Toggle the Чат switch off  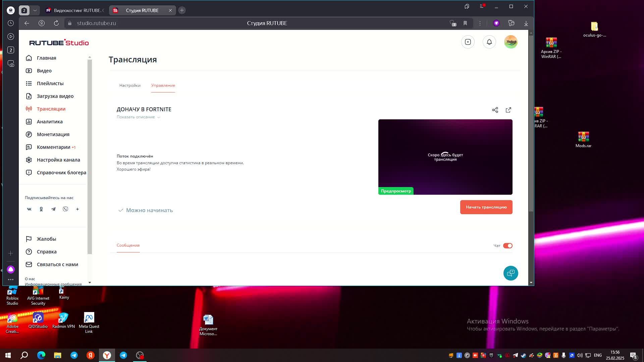pos(507,246)
